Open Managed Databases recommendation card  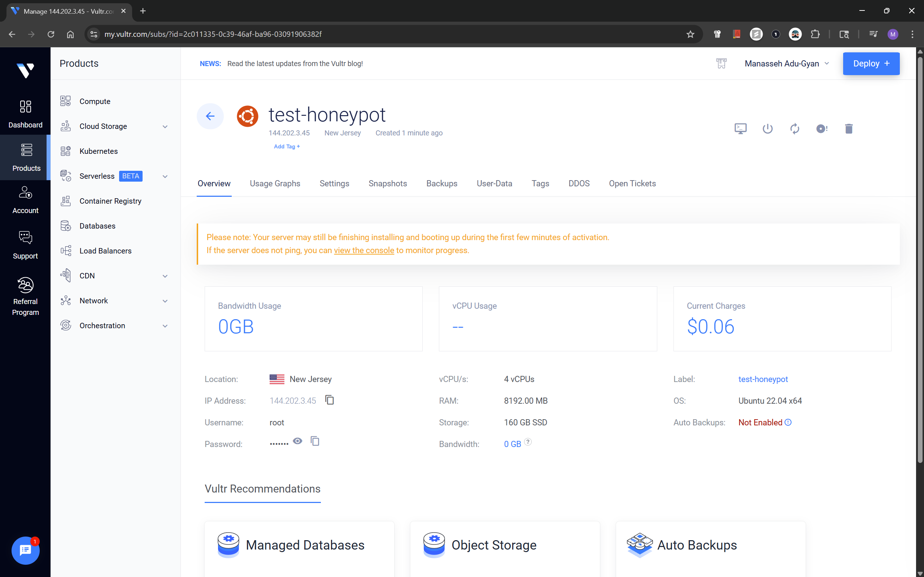299,549
